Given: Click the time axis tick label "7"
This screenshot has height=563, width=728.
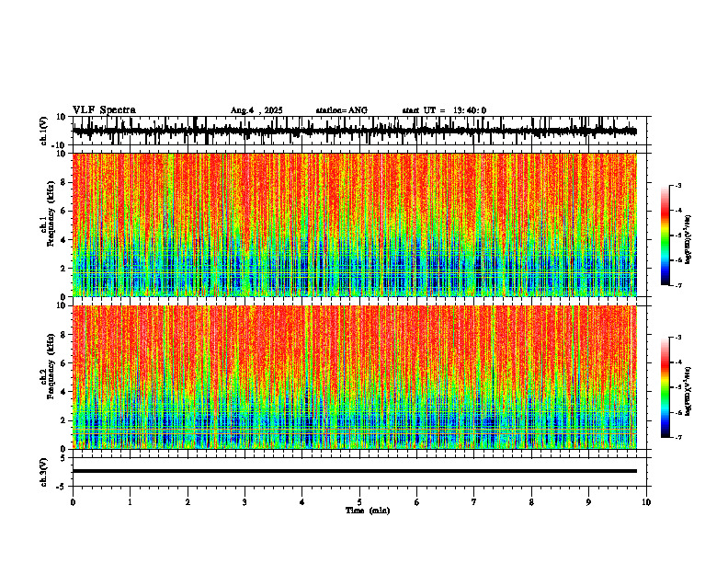Looking at the screenshot, I should point(474,502).
